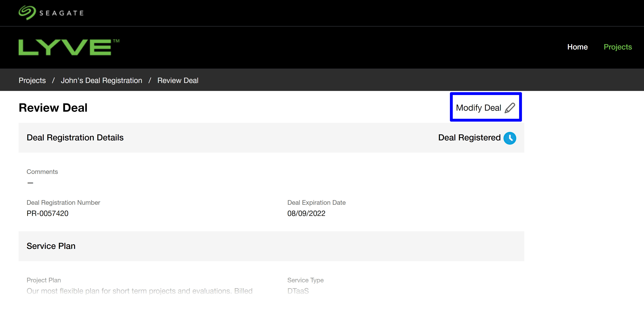Open the Home navigation item
The image size is (644, 318).
pos(577,47)
